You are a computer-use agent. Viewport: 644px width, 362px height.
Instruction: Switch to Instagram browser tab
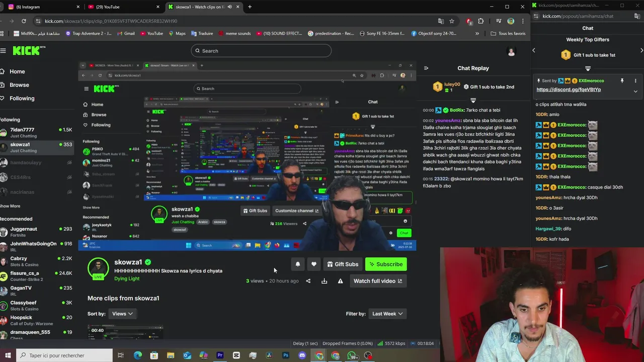click(x=43, y=7)
